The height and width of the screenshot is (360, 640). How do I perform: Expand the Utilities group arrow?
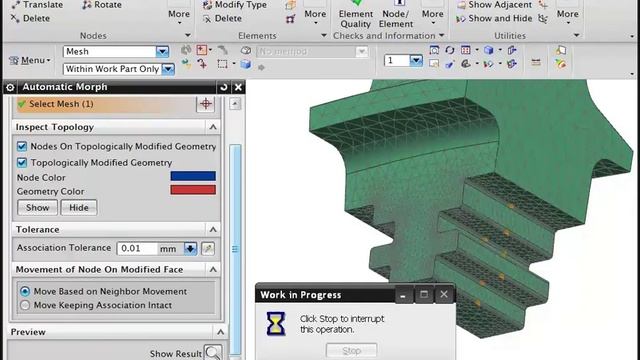[x=576, y=36]
